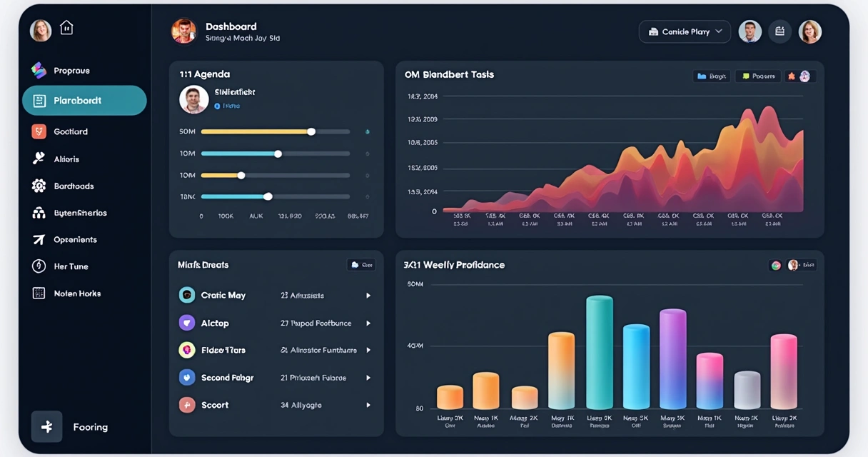Go to Bardhoads in the sidebar
868x457 pixels.
coord(74,186)
